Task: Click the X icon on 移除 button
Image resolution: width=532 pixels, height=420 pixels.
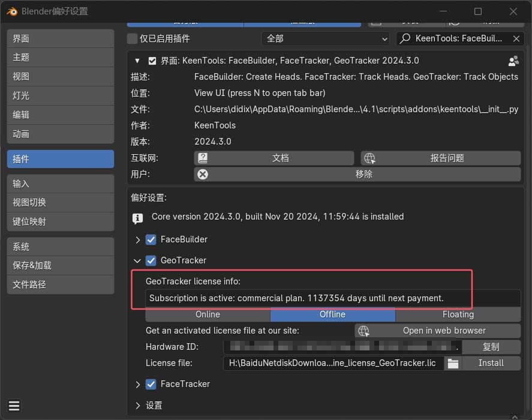Action: coord(203,174)
